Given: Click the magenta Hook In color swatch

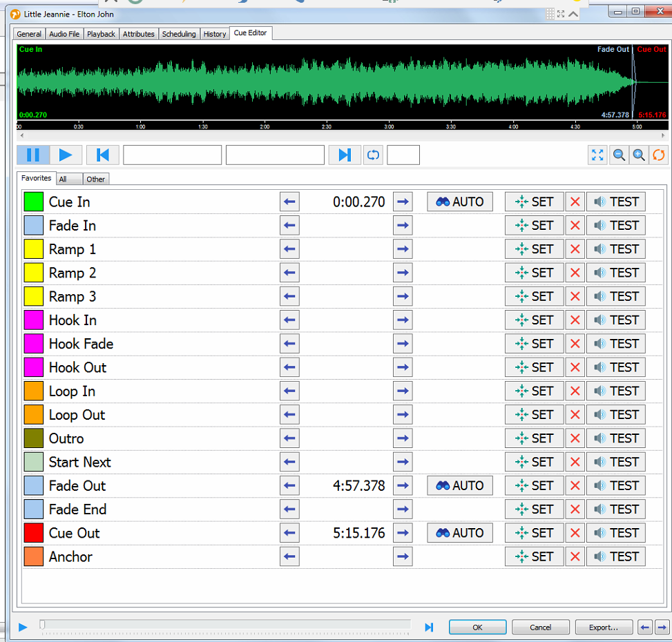Looking at the screenshot, I should (x=34, y=320).
